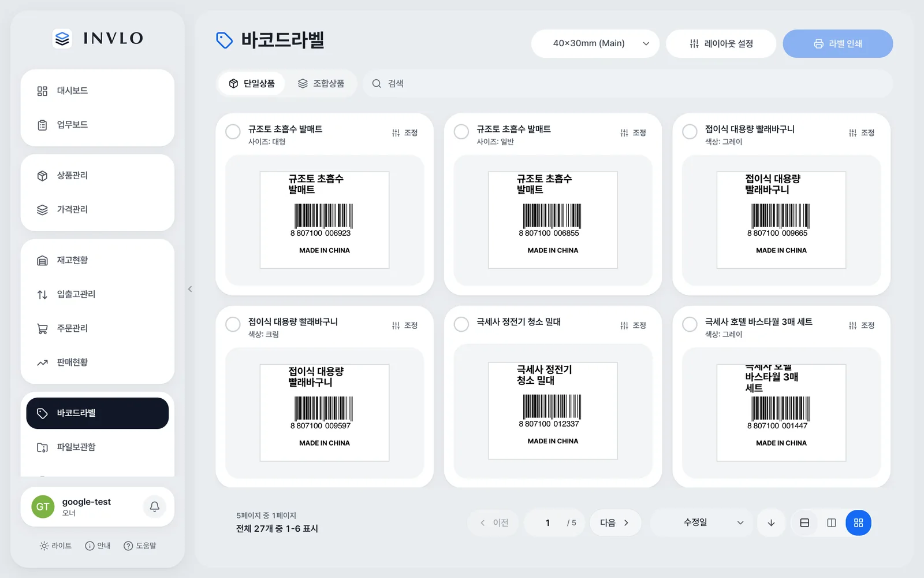Image resolution: width=924 pixels, height=578 pixels.
Task: Switch to two-column view icon
Action: coord(832,523)
